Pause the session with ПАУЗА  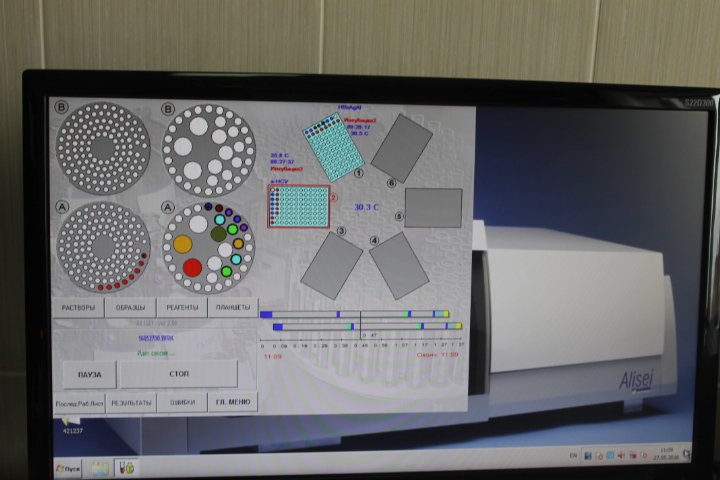(89, 374)
